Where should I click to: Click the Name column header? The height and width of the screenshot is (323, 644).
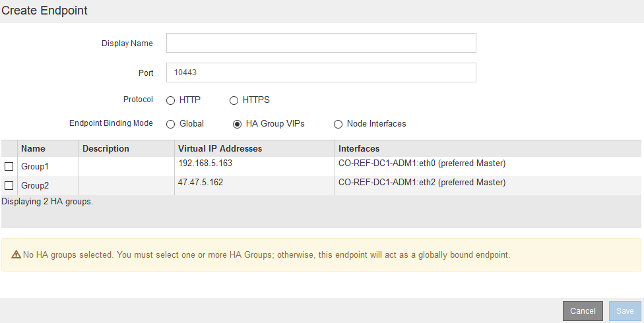[x=33, y=148]
